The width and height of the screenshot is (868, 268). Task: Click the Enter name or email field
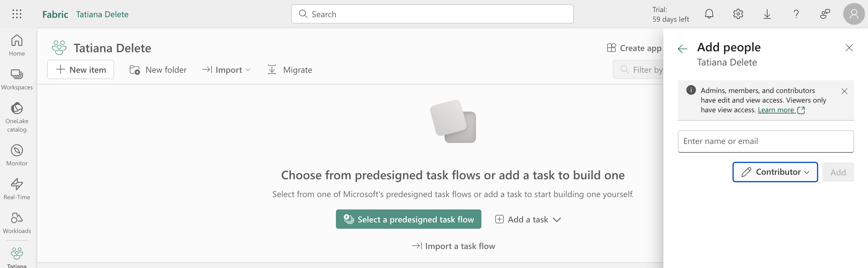point(766,141)
